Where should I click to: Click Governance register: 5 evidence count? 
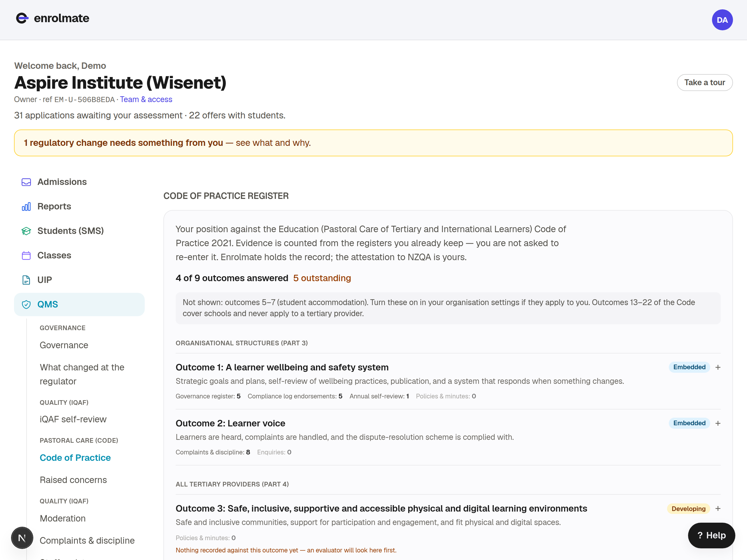pyautogui.click(x=208, y=396)
